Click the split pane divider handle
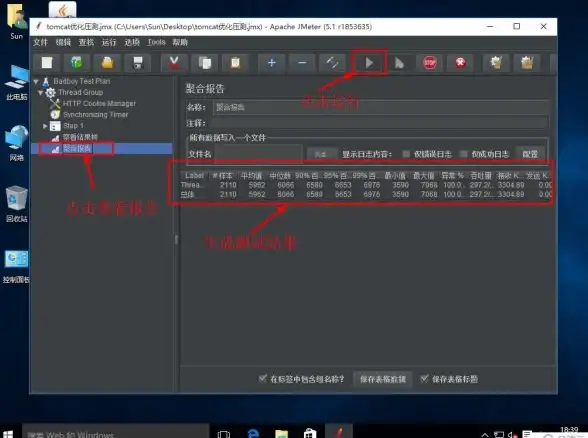The width and height of the screenshot is (588, 438). (x=176, y=240)
